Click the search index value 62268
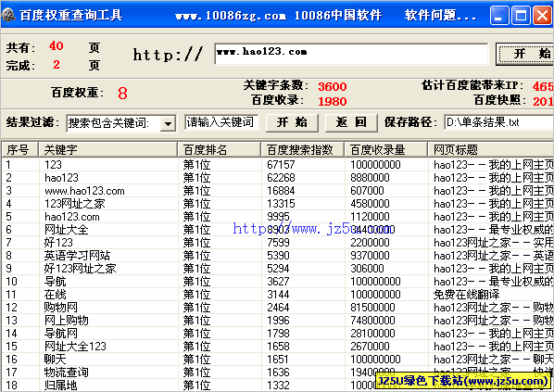 [281, 178]
